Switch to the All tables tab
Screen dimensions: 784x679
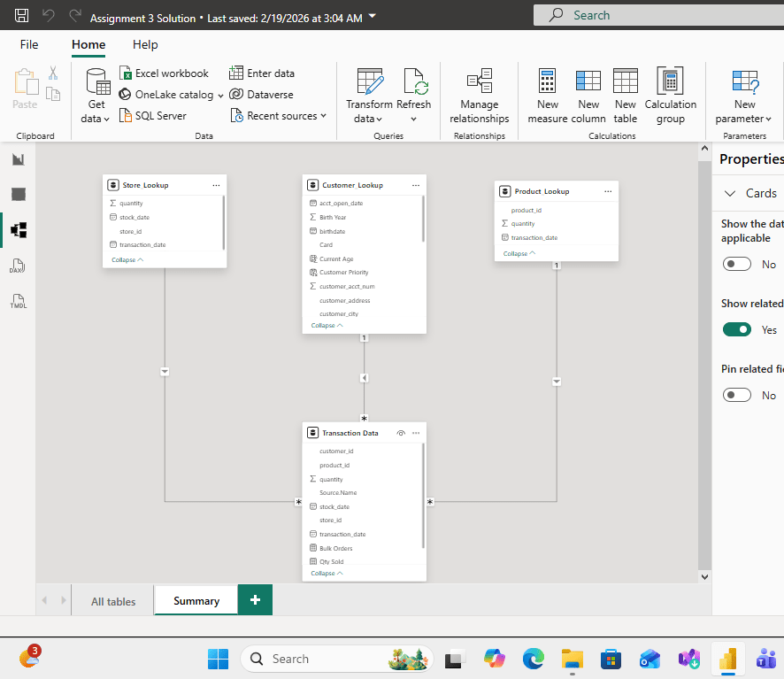click(113, 601)
